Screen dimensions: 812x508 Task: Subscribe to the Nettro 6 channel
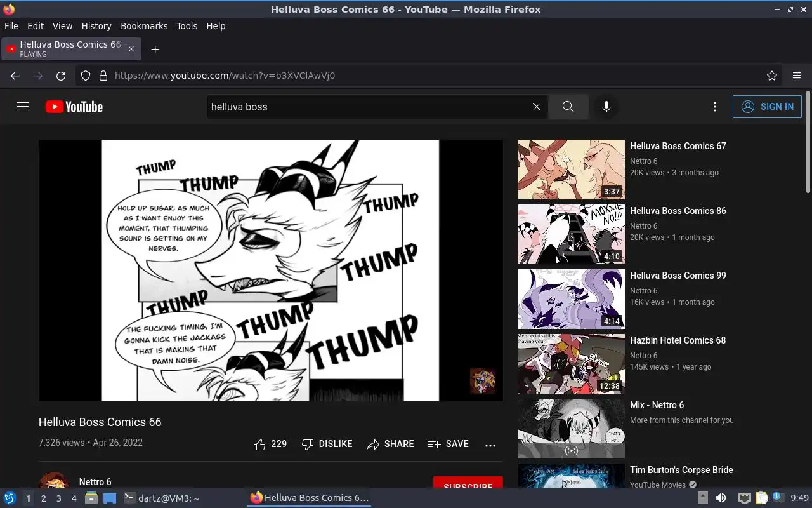[468, 483]
